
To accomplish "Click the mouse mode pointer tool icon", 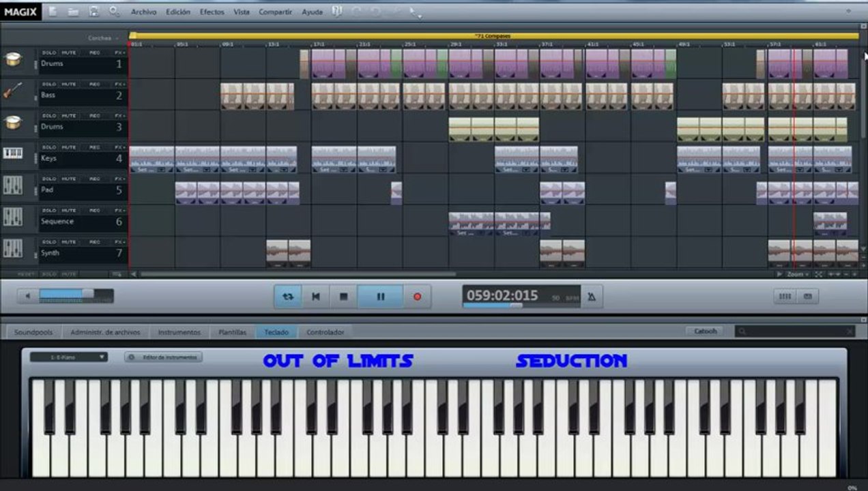I will (415, 12).
